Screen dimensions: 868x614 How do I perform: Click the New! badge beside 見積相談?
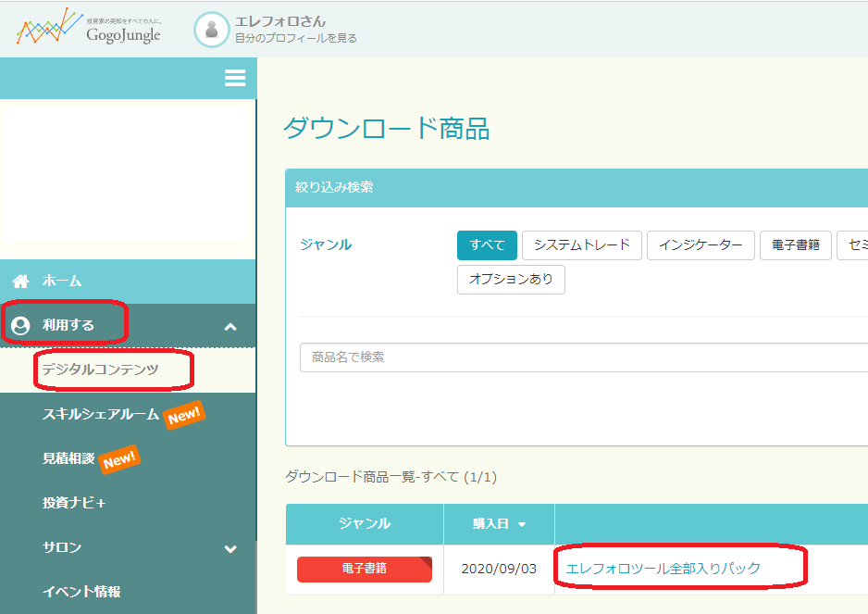pyautogui.click(x=119, y=459)
